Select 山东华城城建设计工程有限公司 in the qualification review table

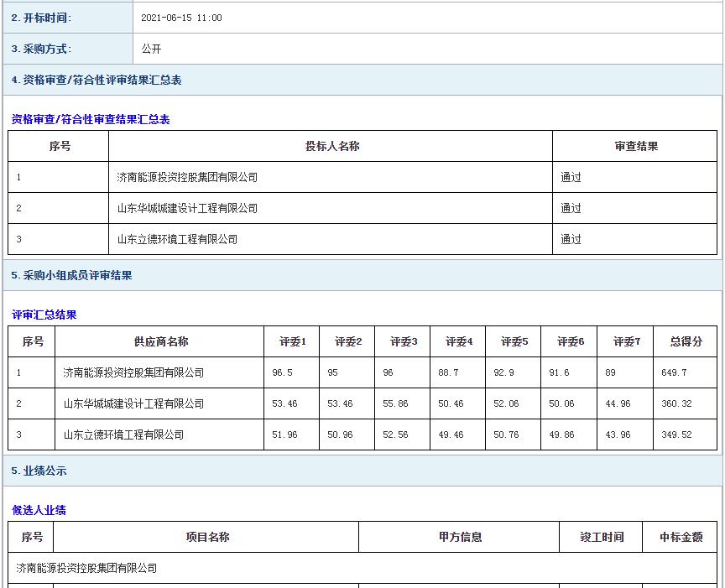pos(187,209)
